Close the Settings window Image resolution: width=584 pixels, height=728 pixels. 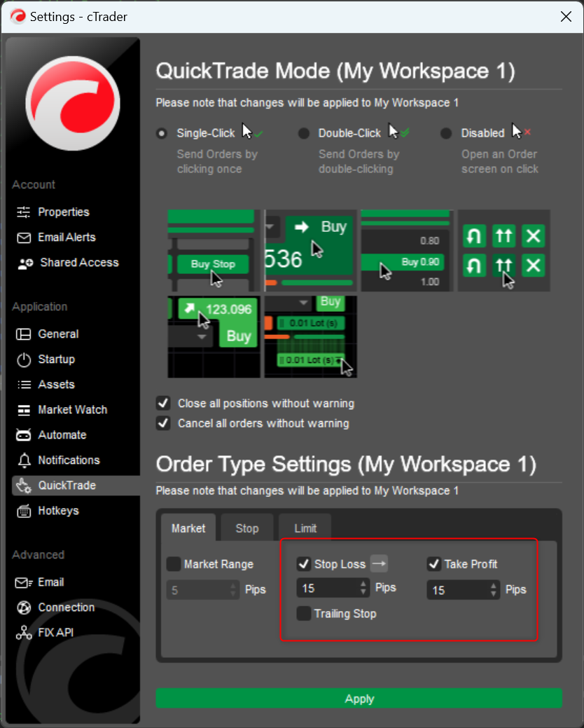click(566, 17)
